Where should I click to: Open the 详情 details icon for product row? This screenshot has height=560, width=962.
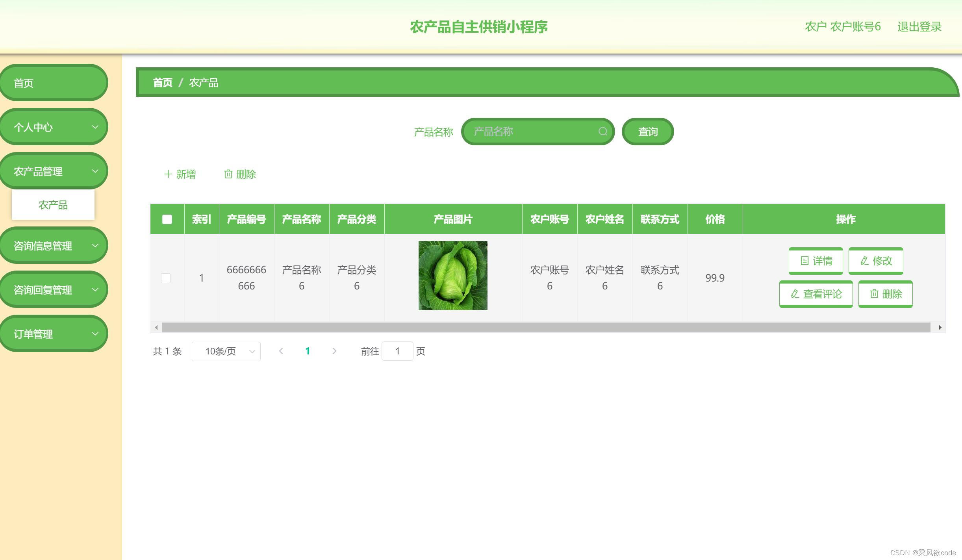(804, 261)
